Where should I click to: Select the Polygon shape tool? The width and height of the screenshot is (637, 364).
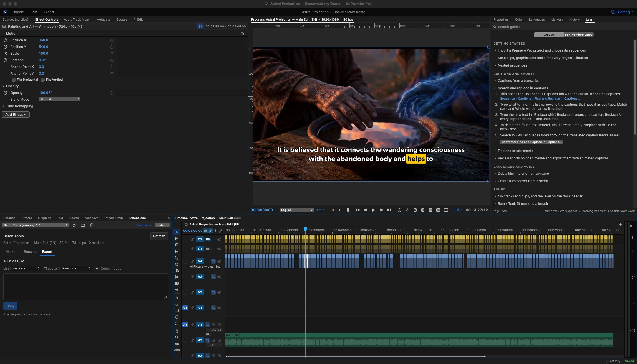[x=177, y=323]
